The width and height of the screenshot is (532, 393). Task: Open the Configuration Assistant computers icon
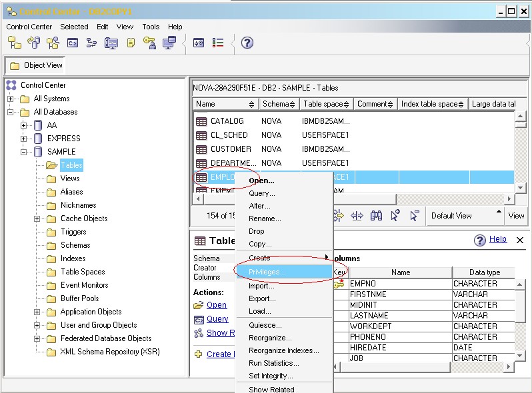click(169, 43)
